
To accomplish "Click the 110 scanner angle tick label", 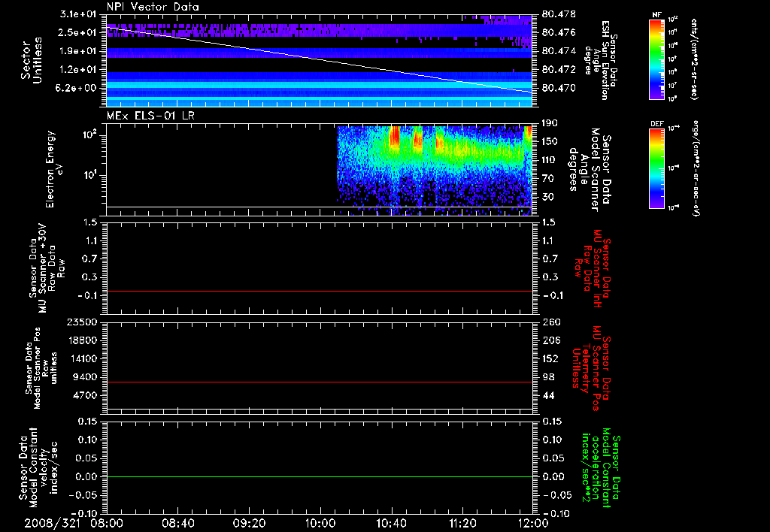I will [550, 160].
